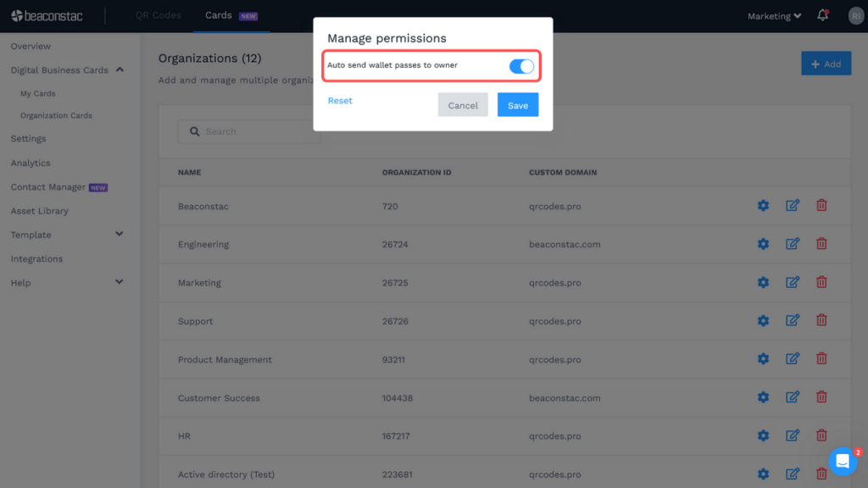Open the Marketing account dropdown
This screenshot has height=488, width=868.
(772, 15)
